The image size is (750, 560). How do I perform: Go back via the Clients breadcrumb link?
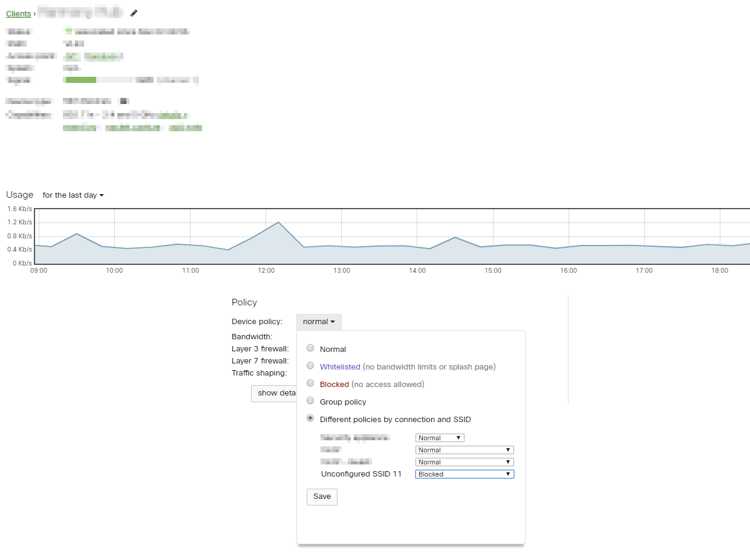pos(18,13)
